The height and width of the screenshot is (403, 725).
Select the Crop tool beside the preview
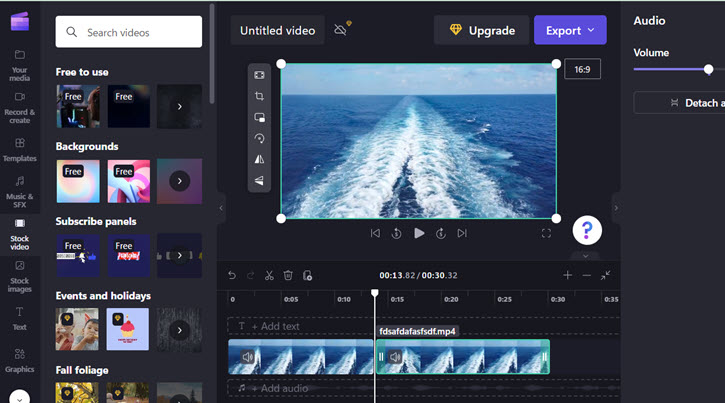click(x=259, y=96)
